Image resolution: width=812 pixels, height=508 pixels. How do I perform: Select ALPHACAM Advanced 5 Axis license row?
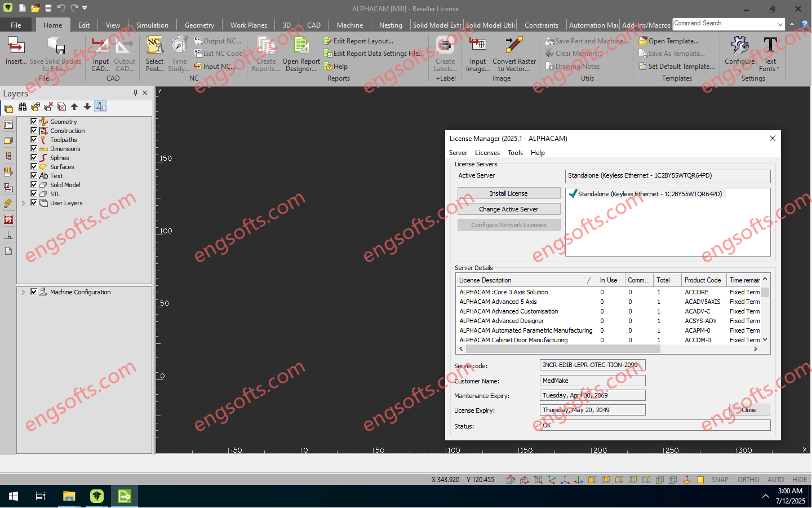click(x=609, y=302)
